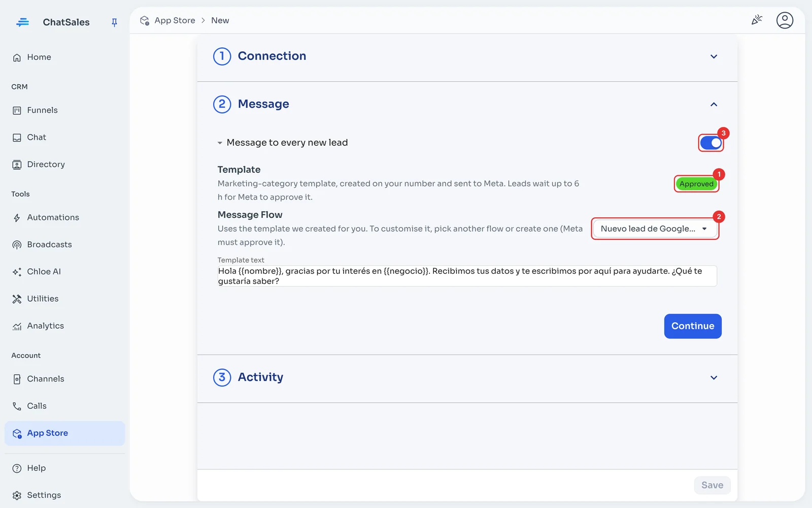This screenshot has height=508, width=812.
Task: Click into the Template text field
Action: (x=467, y=276)
